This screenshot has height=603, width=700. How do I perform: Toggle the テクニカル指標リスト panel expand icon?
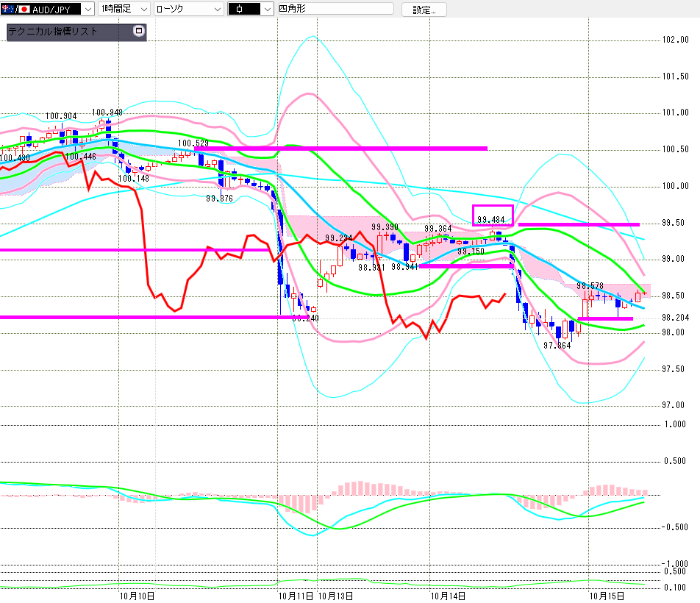pyautogui.click(x=137, y=32)
